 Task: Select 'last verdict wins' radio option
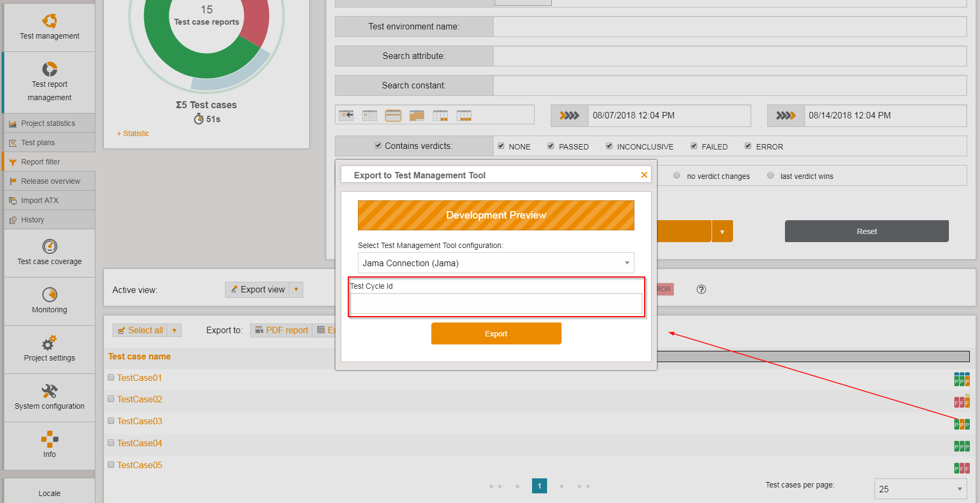(770, 176)
